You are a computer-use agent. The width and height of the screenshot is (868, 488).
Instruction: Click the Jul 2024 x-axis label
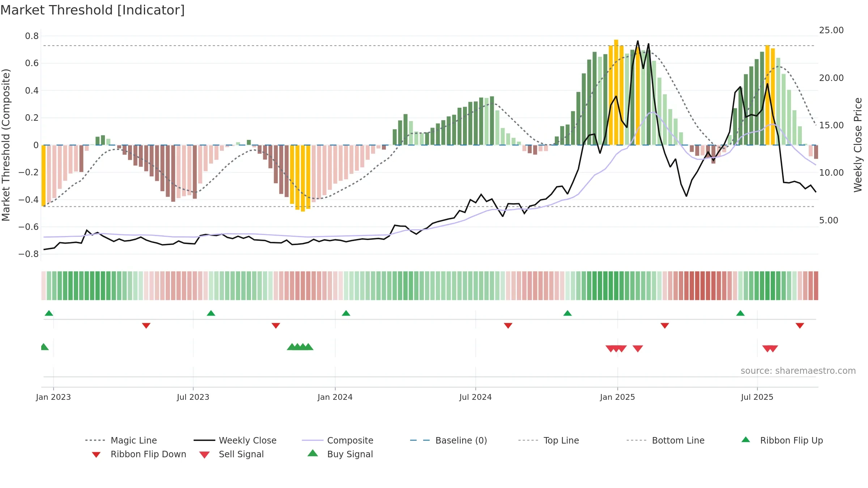(476, 397)
